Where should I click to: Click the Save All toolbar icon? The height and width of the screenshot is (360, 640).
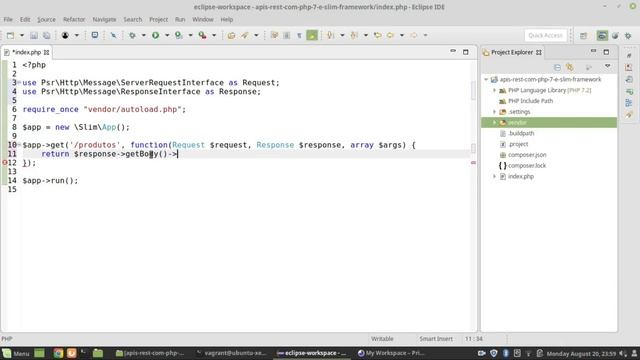click(x=47, y=36)
